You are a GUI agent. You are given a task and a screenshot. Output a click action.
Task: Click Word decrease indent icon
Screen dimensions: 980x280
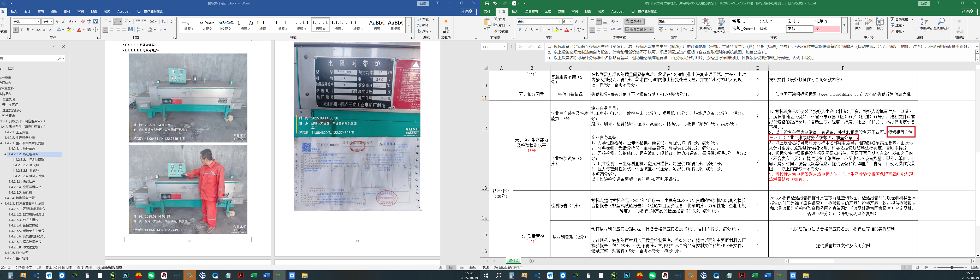(x=137, y=21)
